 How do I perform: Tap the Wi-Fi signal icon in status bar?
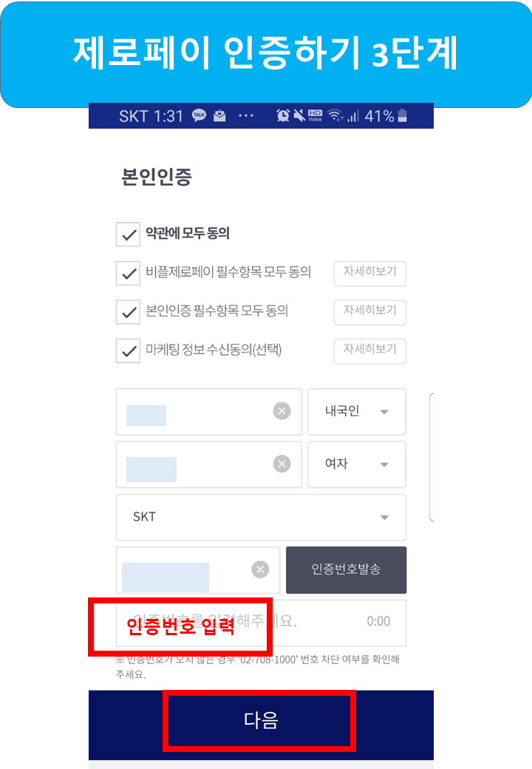tap(335, 116)
